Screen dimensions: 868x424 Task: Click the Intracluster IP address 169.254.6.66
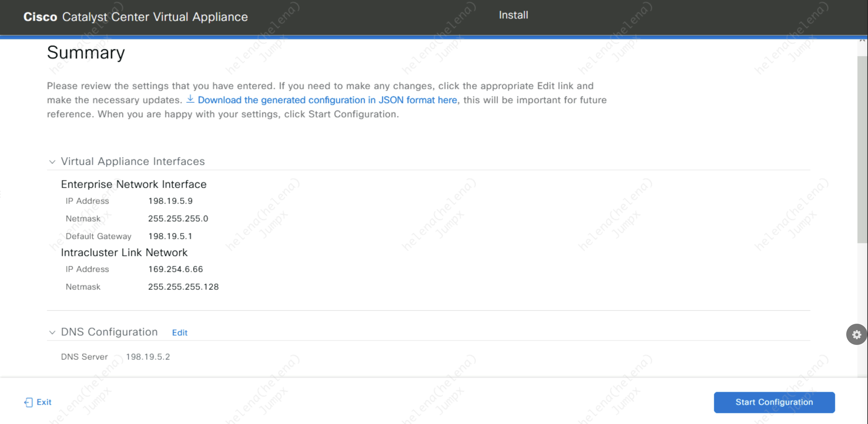tap(175, 269)
